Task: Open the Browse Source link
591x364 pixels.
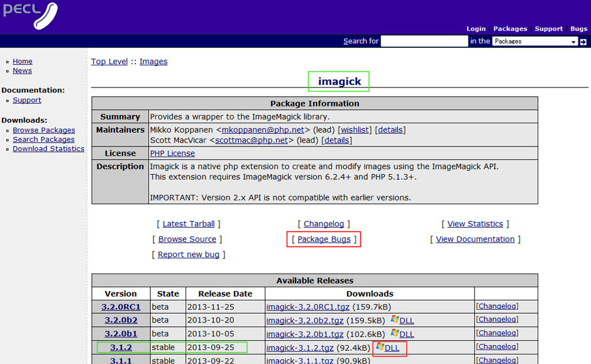Action: click(187, 240)
